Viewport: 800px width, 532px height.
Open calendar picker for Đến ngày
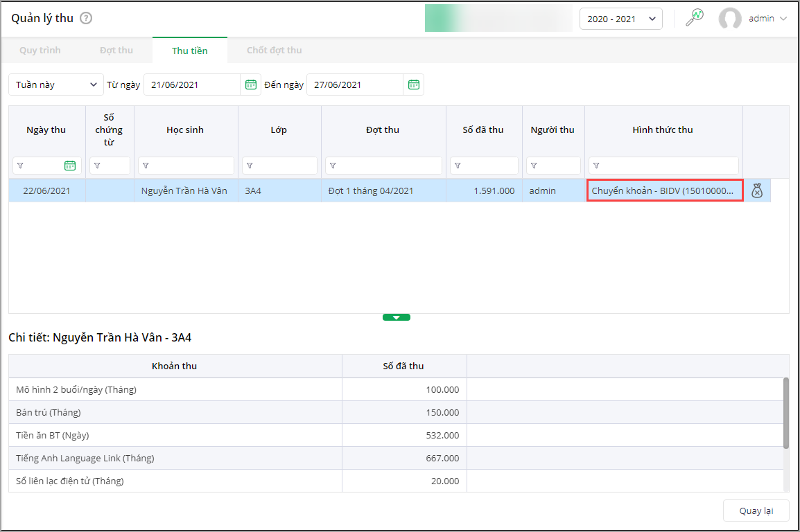[414, 85]
